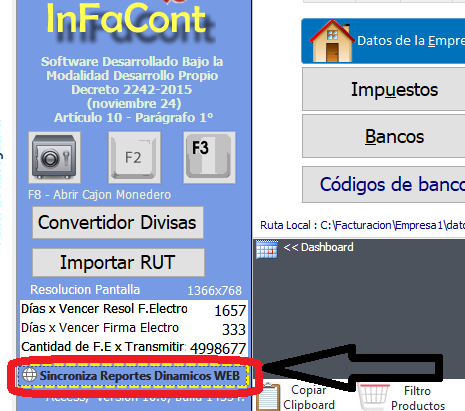465x411 pixels.
Task: Click the Copiar Clipboard icon
Action: pos(268,397)
